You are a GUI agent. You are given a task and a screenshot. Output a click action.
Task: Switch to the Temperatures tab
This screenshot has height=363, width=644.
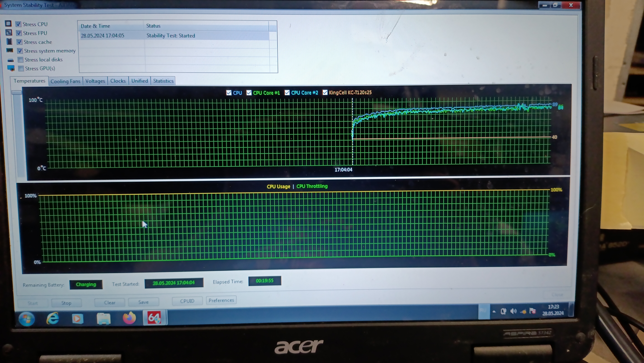coord(29,81)
